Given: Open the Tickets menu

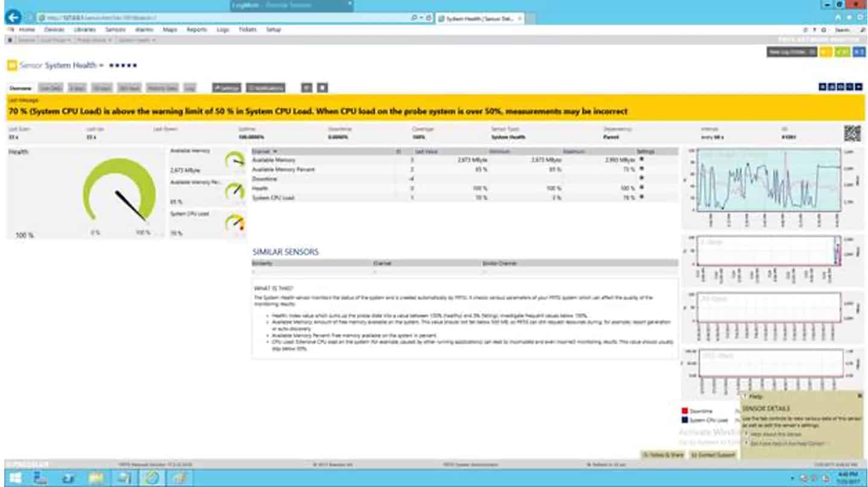Looking at the screenshot, I should tap(247, 30).
